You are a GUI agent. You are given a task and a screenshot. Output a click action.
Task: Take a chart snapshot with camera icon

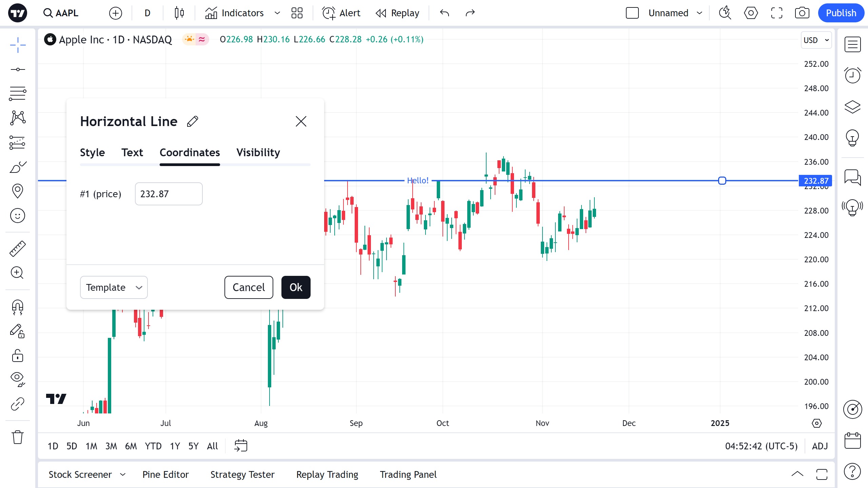tap(802, 13)
